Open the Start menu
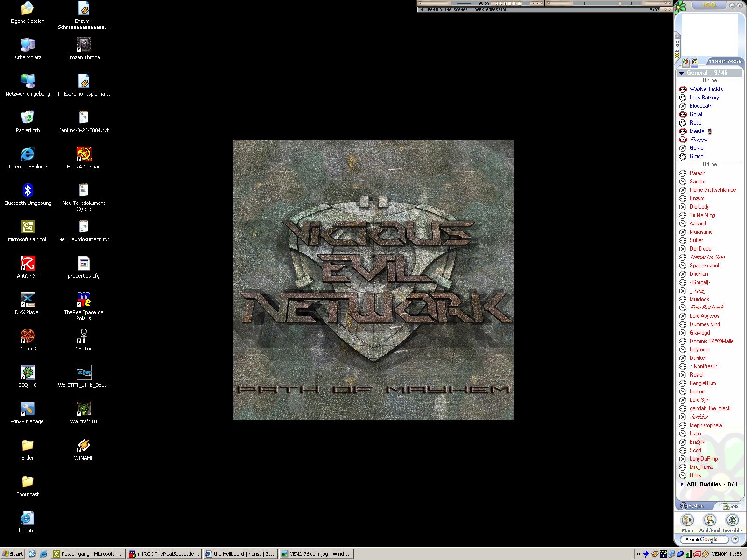747x560 pixels. tap(13, 554)
